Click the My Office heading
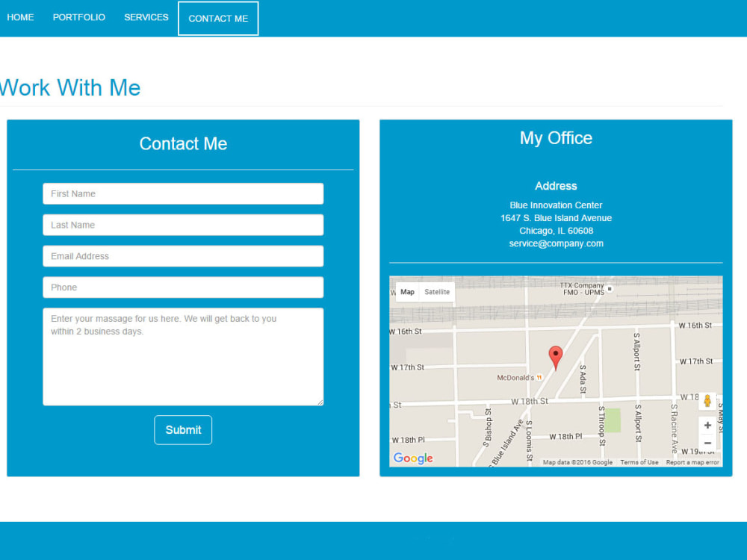Image resolution: width=747 pixels, height=560 pixels. [x=556, y=138]
